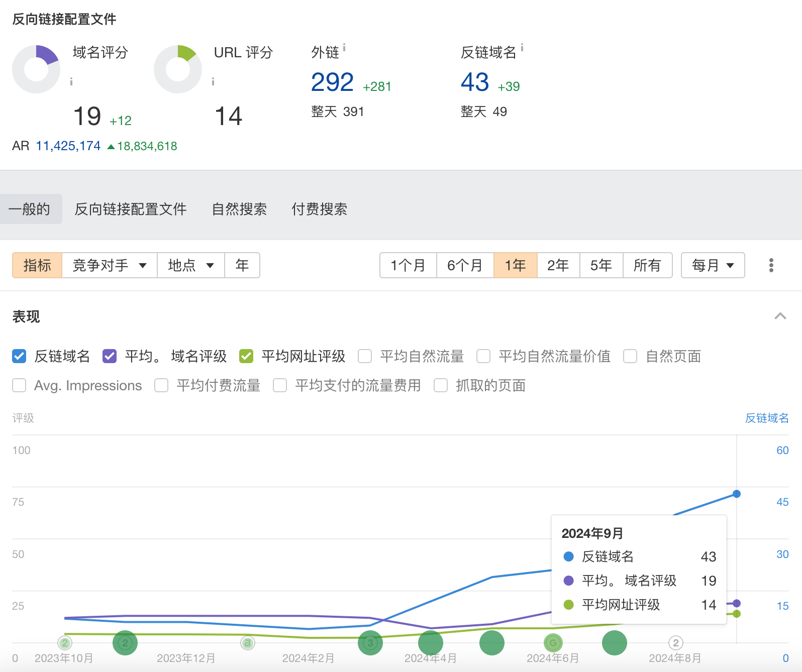Switch to the 反向链接配置文件 tab
802x672 pixels.
click(131, 209)
